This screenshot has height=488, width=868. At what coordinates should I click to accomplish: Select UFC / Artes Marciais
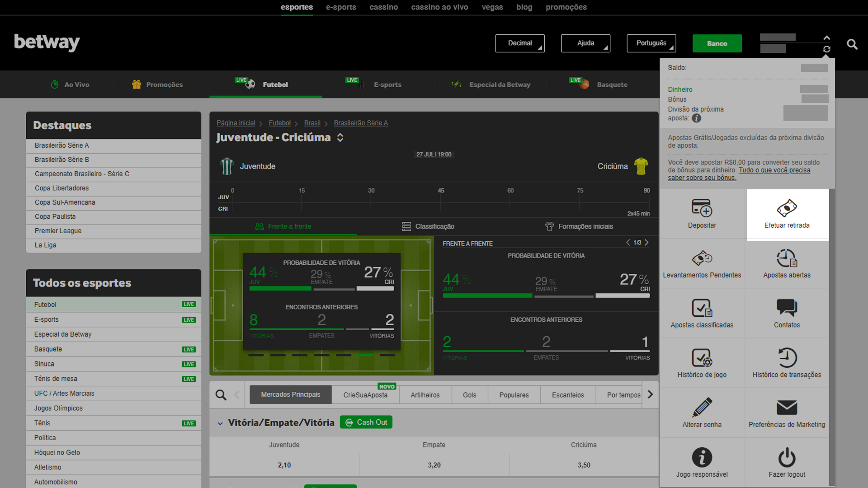tap(113, 394)
